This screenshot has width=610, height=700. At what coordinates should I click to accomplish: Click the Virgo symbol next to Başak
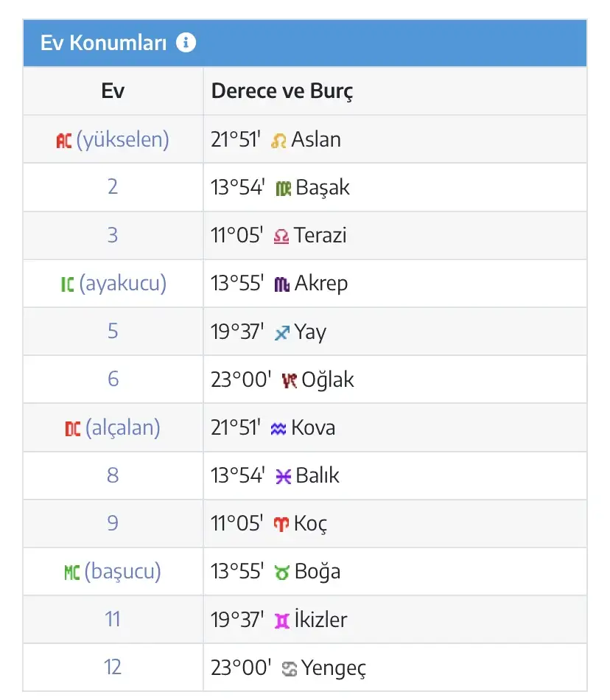(x=283, y=189)
